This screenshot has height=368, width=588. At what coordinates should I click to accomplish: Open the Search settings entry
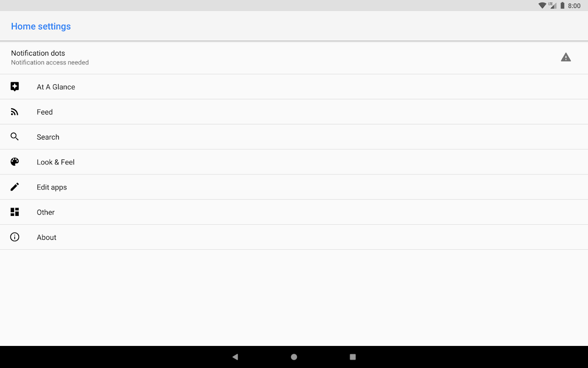294,137
